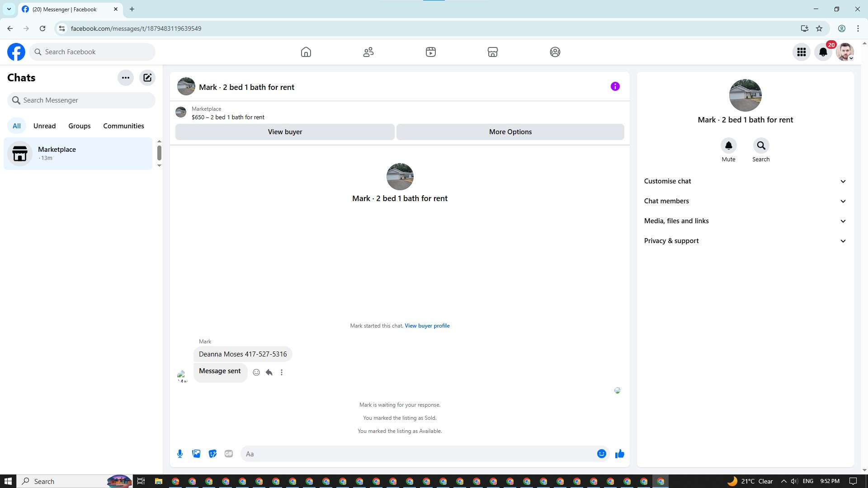The height and width of the screenshot is (488, 868).
Task: Select the All chats filter
Action: pos(17,126)
